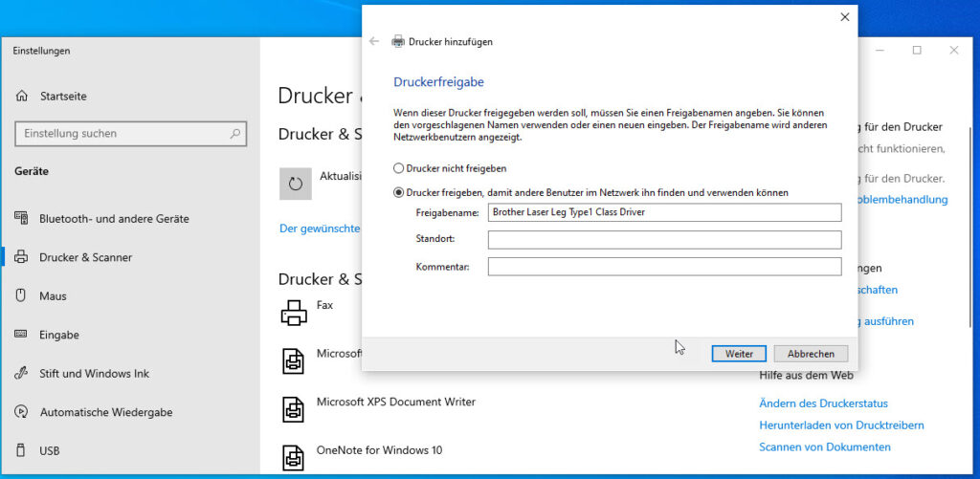Close the 'Drucker hinzufügen' dialog

(x=844, y=17)
